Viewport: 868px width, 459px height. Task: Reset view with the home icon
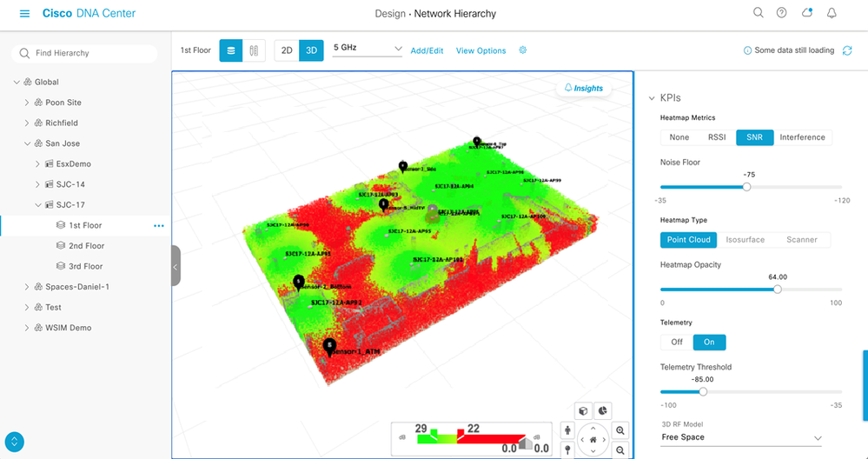click(593, 440)
